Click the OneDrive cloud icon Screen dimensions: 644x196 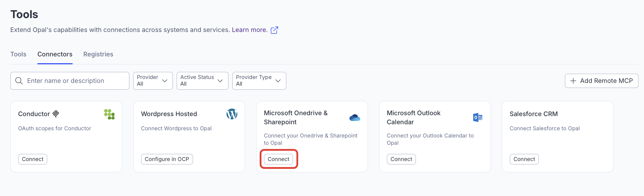tap(355, 118)
